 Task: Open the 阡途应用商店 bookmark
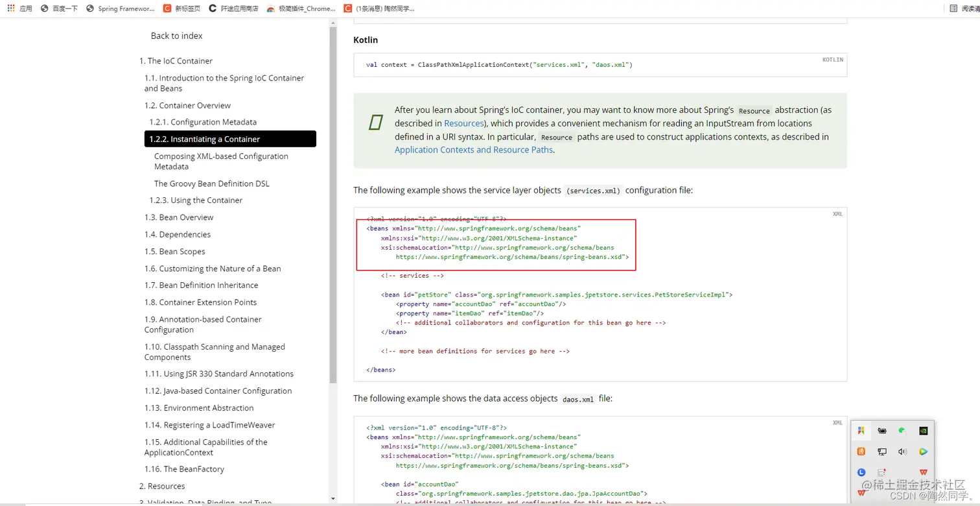tap(233, 8)
